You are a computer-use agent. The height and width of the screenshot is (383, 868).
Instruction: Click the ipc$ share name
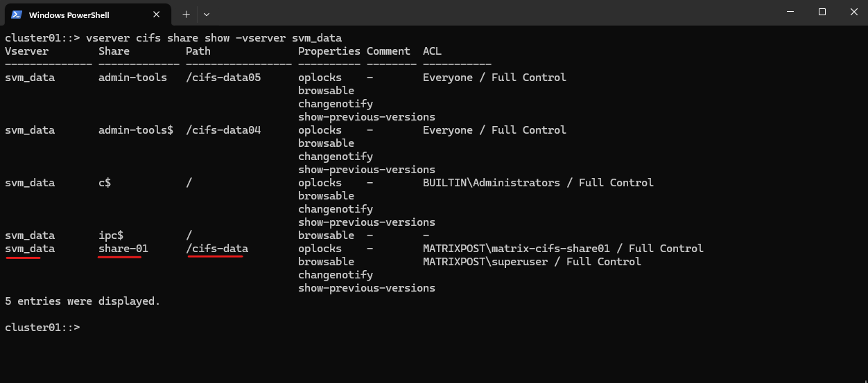coord(111,235)
